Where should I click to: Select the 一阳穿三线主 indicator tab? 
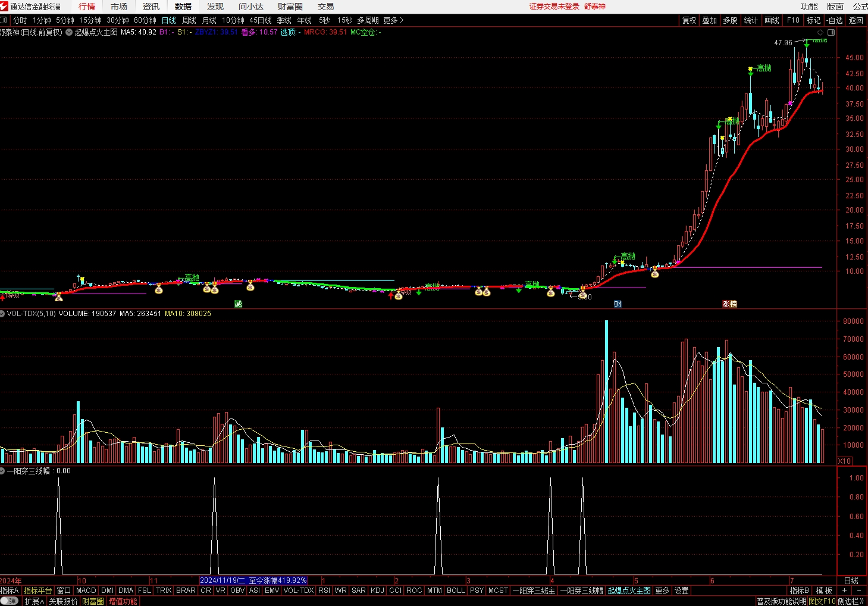[x=534, y=591]
